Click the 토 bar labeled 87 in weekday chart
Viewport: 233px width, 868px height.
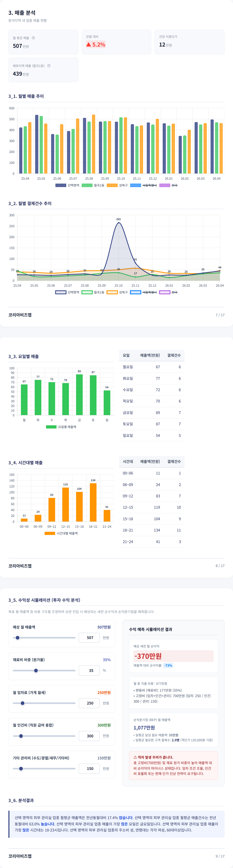(x=93, y=395)
